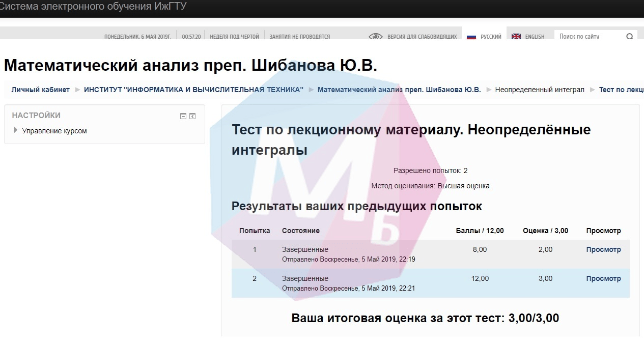
Task: Click the Russian flag icon
Action: (471, 37)
